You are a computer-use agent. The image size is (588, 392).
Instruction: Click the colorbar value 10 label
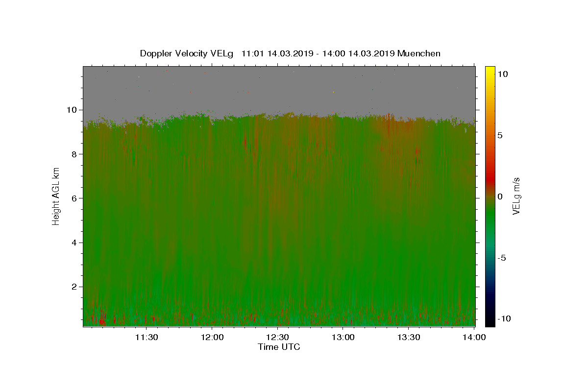(502, 74)
